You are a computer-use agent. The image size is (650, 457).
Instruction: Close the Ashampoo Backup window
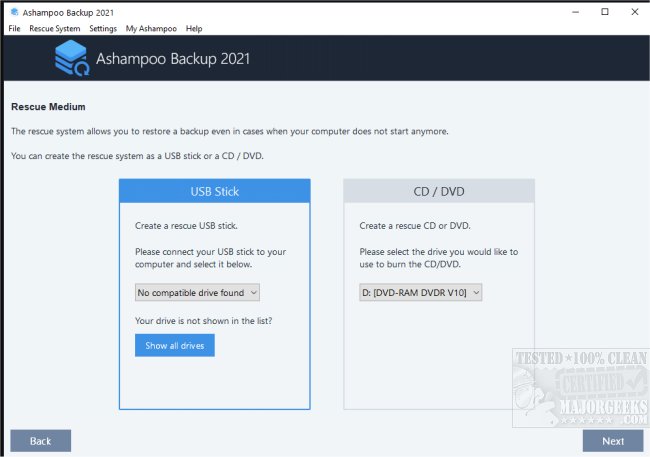[635, 12]
